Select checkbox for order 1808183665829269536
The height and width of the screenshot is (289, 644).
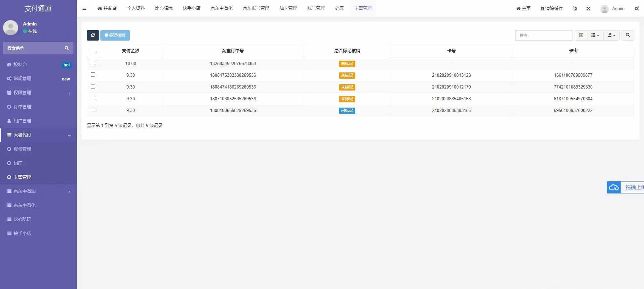[x=93, y=110]
